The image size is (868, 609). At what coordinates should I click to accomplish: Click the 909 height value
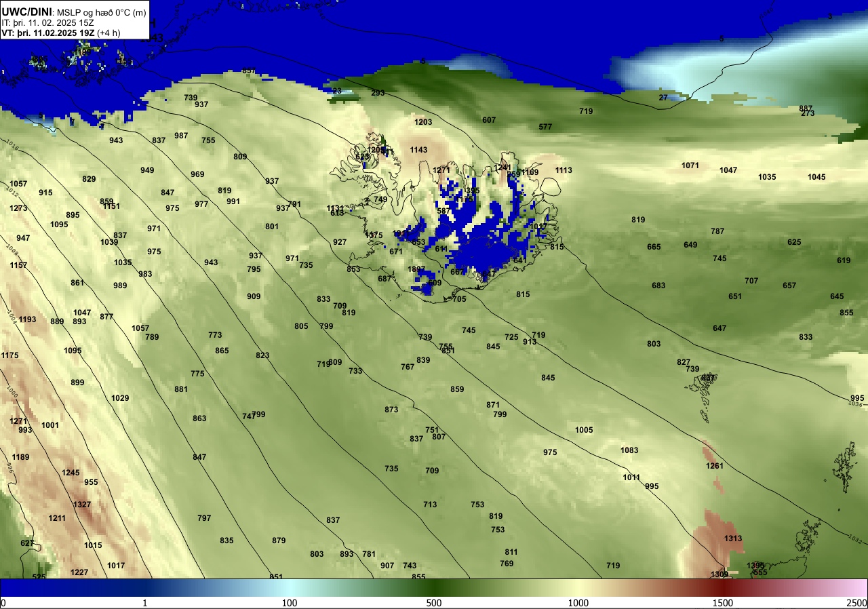tap(254, 296)
